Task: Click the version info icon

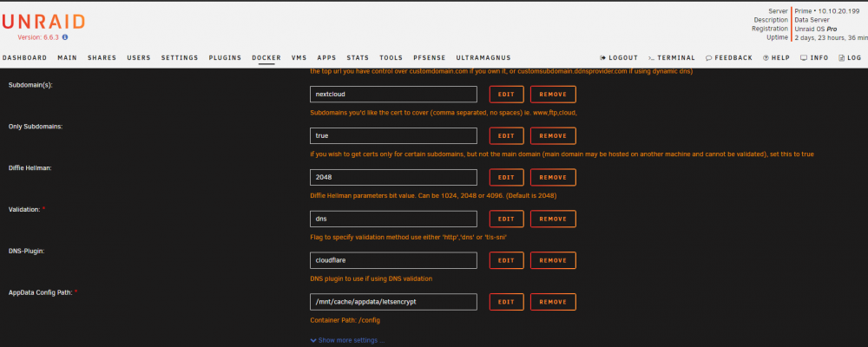Action: click(65, 37)
